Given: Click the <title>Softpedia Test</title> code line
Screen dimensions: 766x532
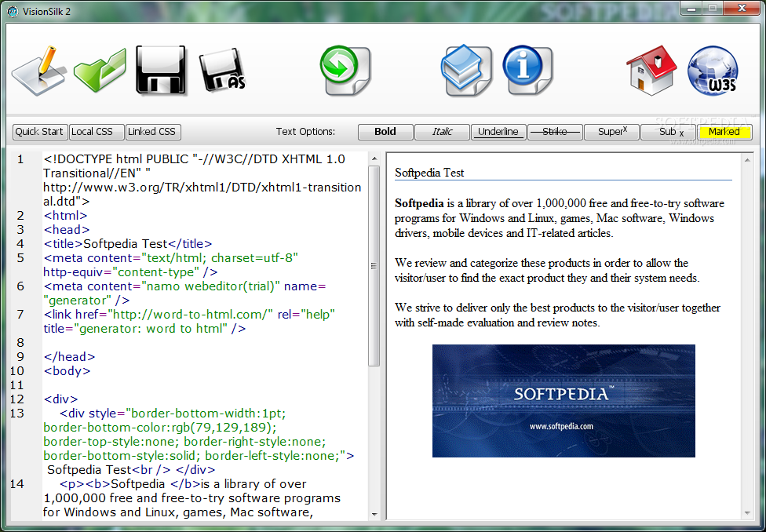Looking at the screenshot, I should (128, 244).
